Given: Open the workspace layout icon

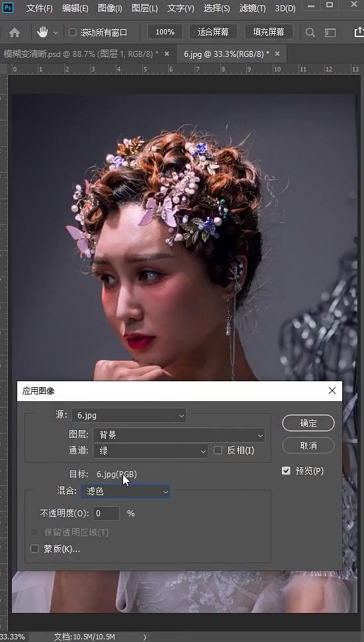Looking at the screenshot, I should [330, 32].
